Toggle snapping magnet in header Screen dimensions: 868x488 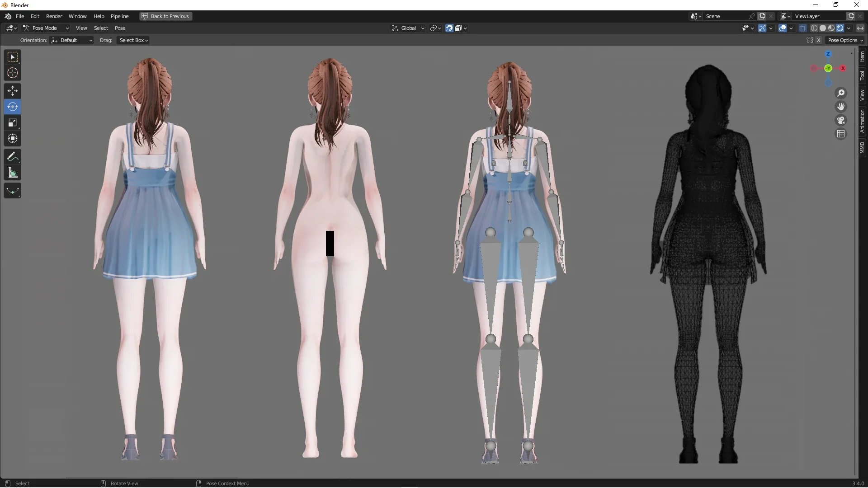click(x=448, y=28)
